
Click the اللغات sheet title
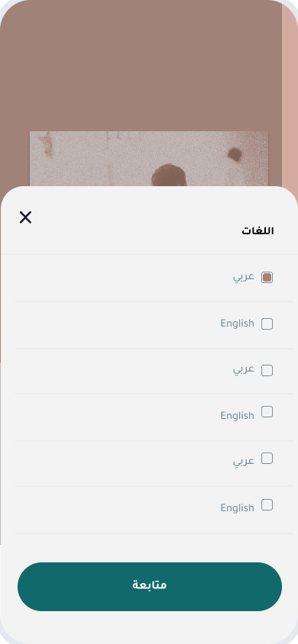[258, 231]
